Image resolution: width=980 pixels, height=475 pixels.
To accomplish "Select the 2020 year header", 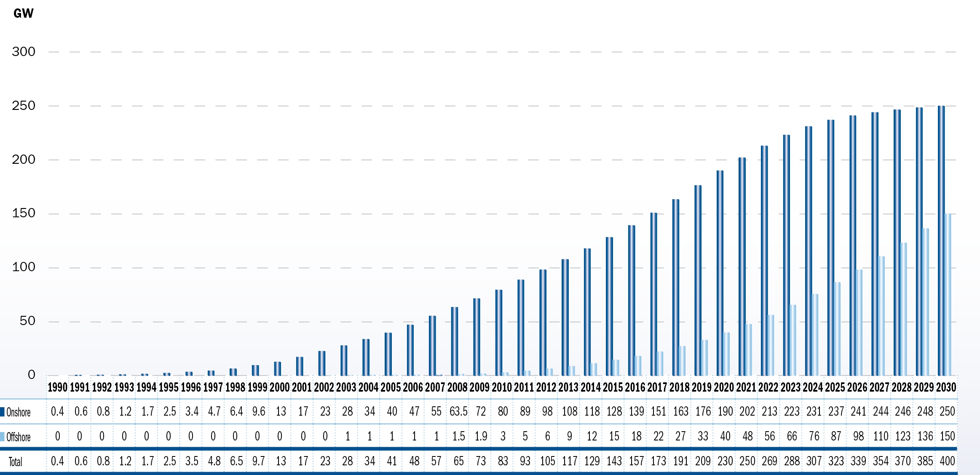I will click(x=724, y=387).
